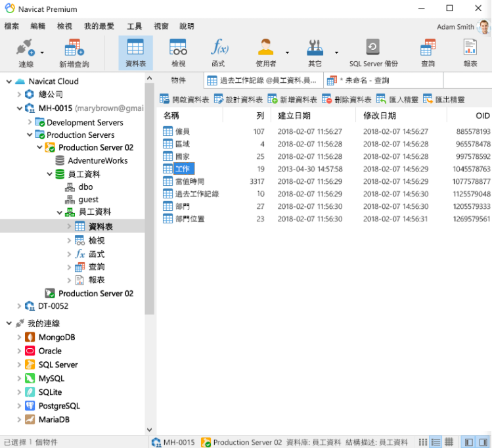Select the MySQL connection icon
Image resolution: width=492 pixels, height=448 pixels.
(x=30, y=378)
